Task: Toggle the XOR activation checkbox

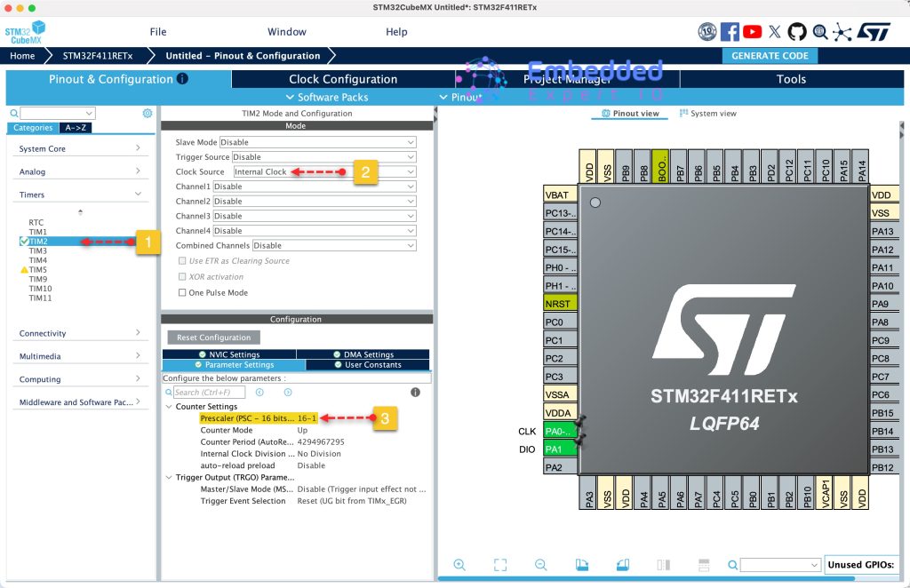Action: point(183,276)
